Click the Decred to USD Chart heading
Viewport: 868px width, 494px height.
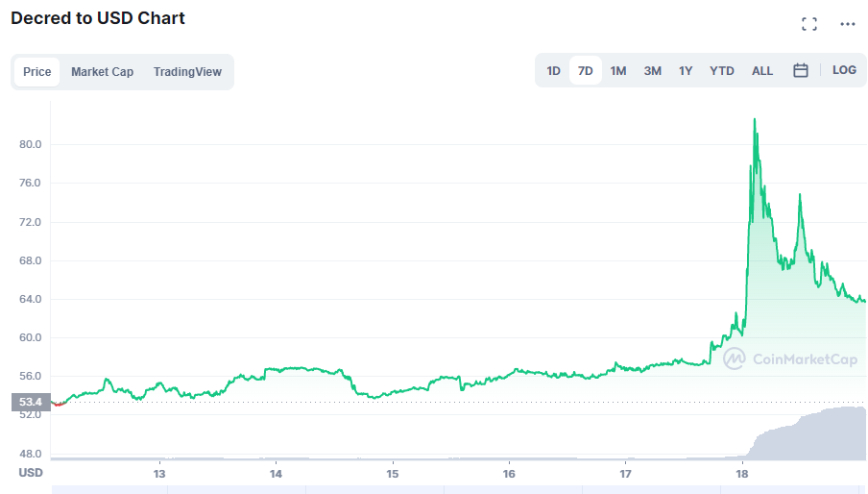pos(98,18)
